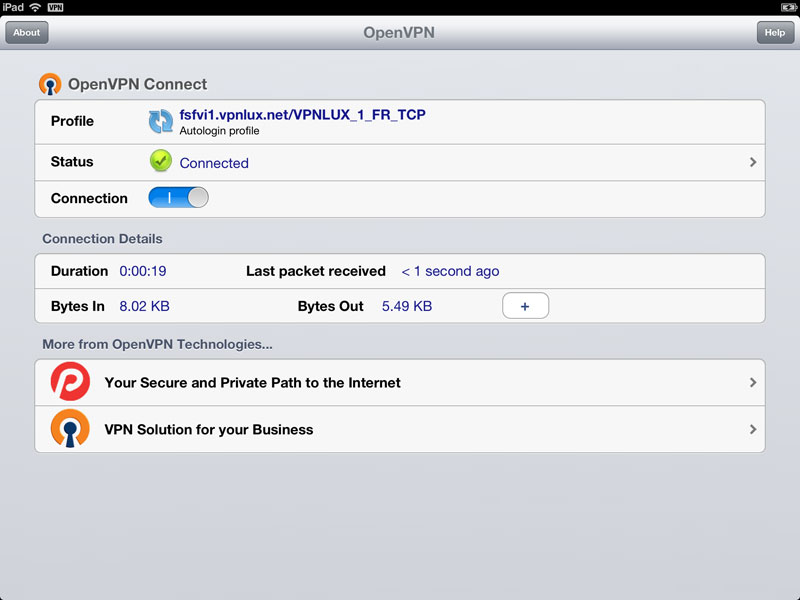Expand the Secure and Private Path chevron
800x600 pixels.
(753, 383)
